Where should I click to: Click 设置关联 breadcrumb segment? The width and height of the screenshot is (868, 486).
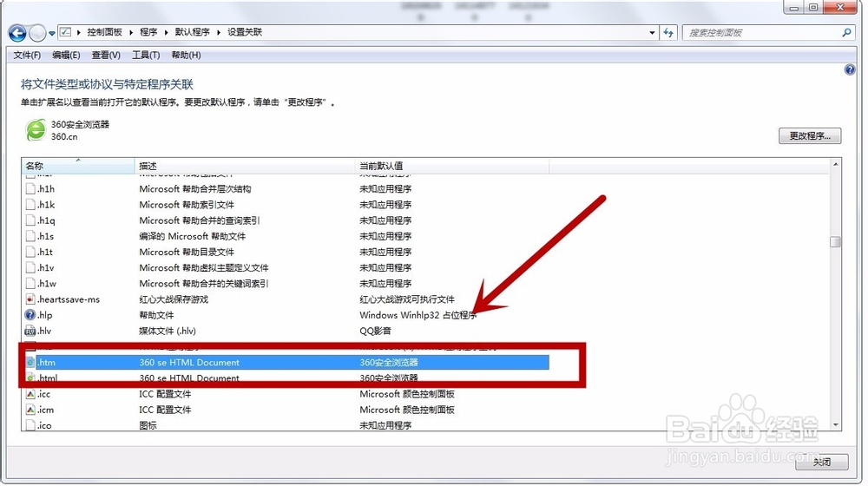245,32
